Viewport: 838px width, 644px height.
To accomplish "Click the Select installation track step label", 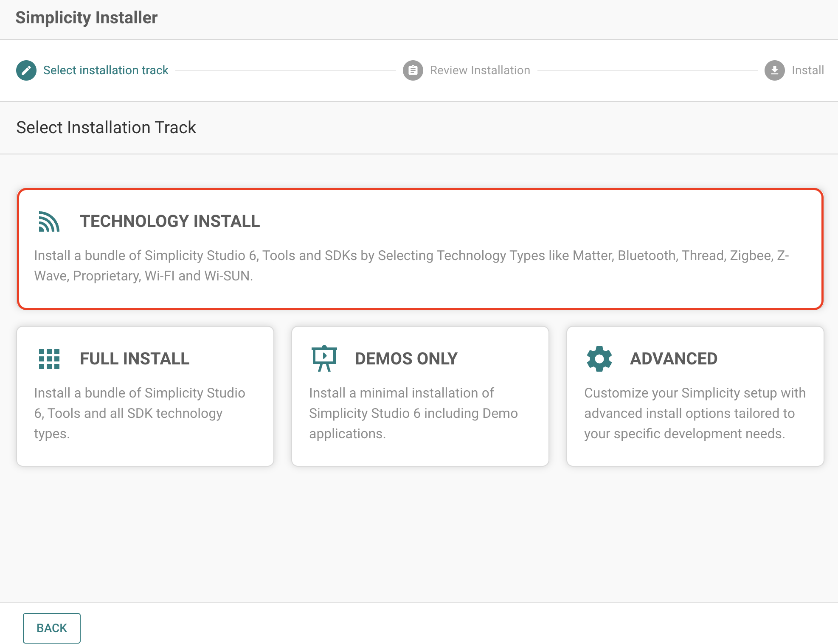I will (105, 70).
